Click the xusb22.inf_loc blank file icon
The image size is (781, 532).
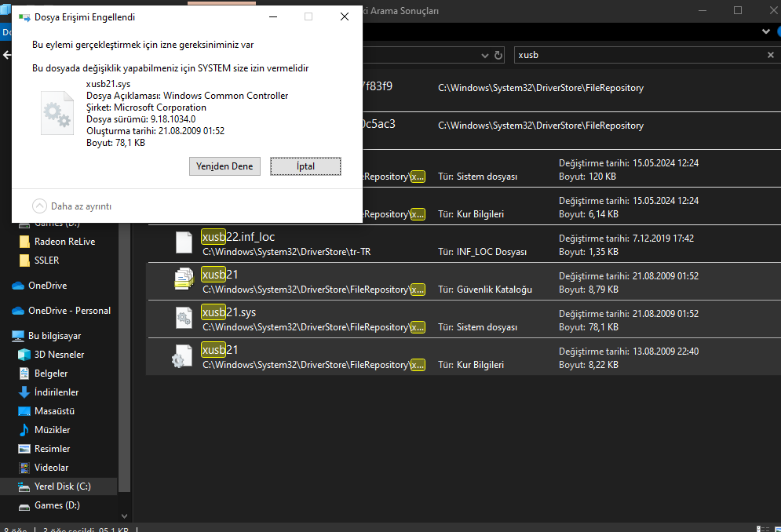pyautogui.click(x=184, y=242)
